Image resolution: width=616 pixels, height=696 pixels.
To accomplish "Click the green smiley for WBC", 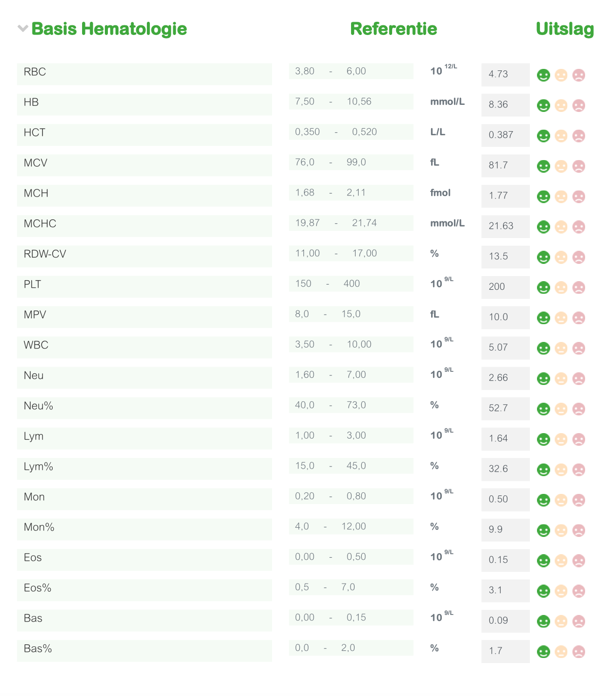I will coord(544,349).
